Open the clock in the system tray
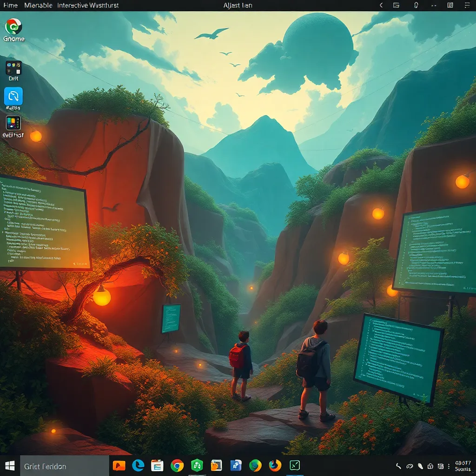 click(x=463, y=466)
